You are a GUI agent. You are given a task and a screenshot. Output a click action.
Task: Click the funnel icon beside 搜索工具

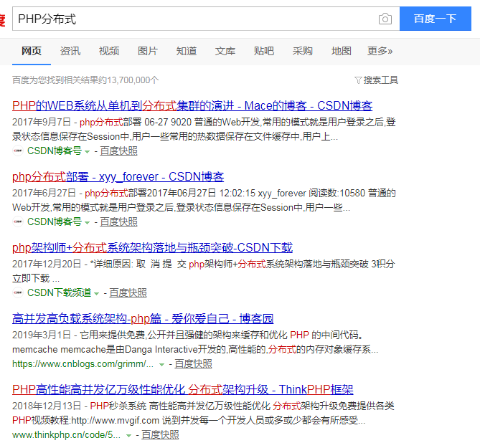[x=358, y=80]
